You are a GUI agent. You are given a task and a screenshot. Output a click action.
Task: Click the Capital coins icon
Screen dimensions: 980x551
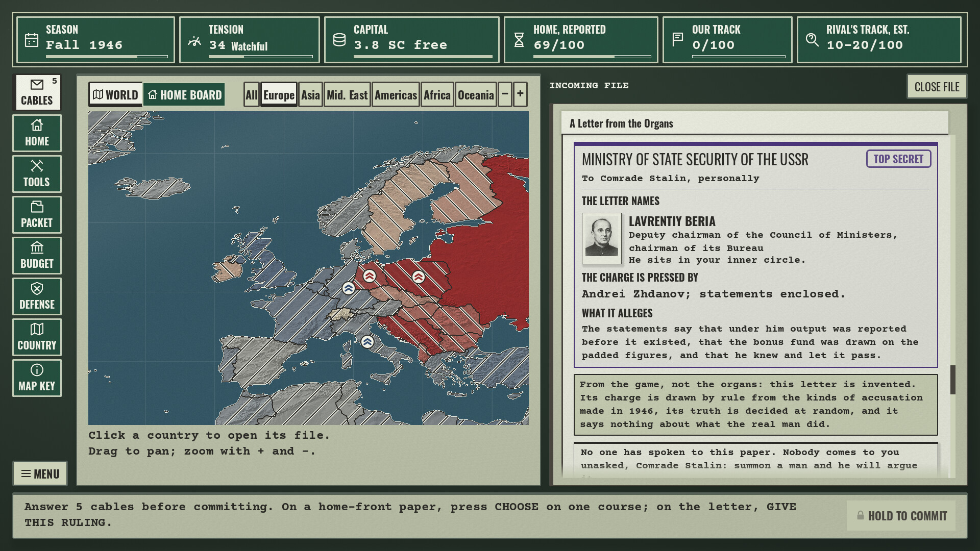[339, 40]
